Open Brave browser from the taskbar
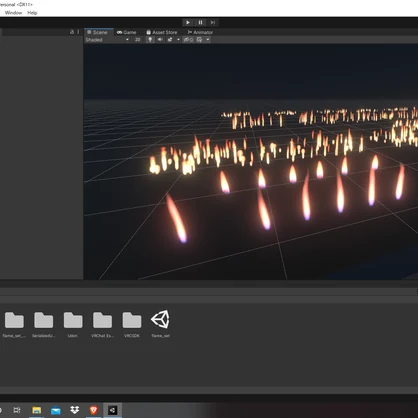Image resolution: width=418 pixels, height=418 pixels. (94, 410)
